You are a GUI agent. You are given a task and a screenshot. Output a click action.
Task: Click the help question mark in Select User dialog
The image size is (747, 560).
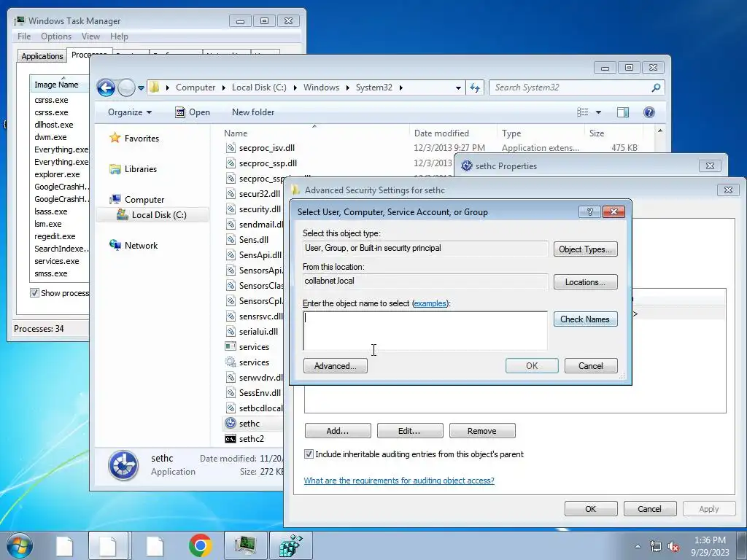(589, 212)
